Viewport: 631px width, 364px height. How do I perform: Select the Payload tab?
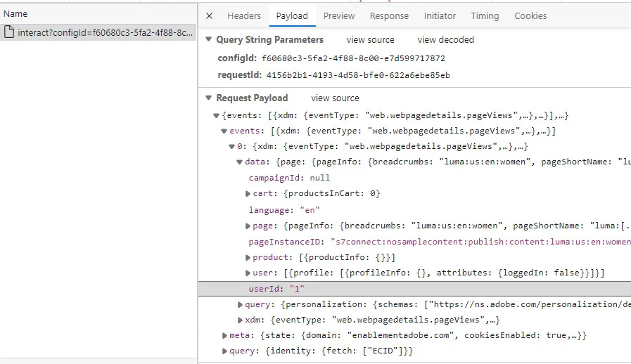click(292, 16)
